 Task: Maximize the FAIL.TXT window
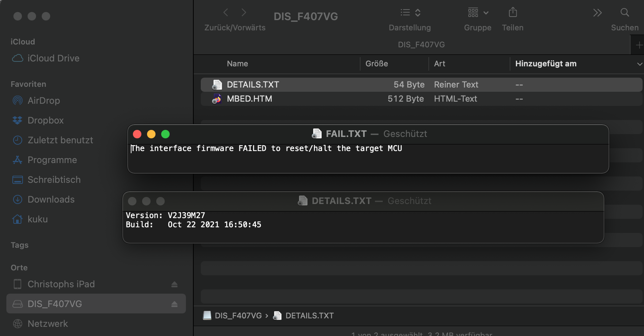[x=165, y=134]
